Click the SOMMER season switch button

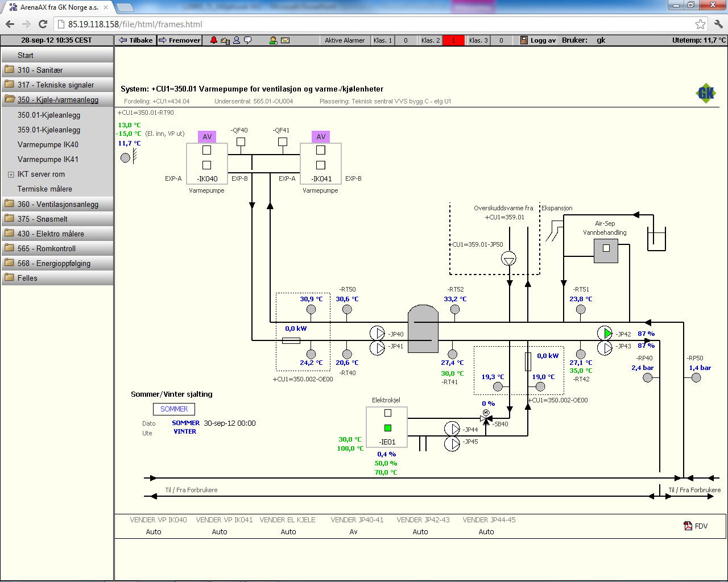tap(174, 409)
